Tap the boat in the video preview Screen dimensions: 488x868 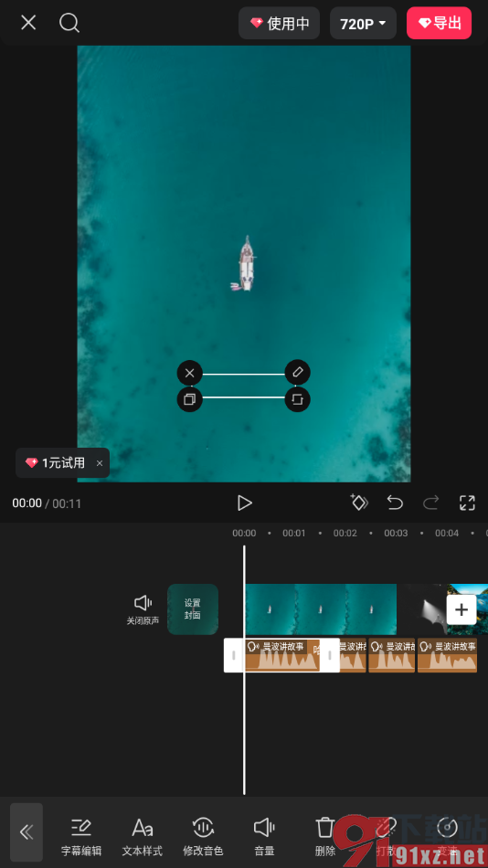246,264
